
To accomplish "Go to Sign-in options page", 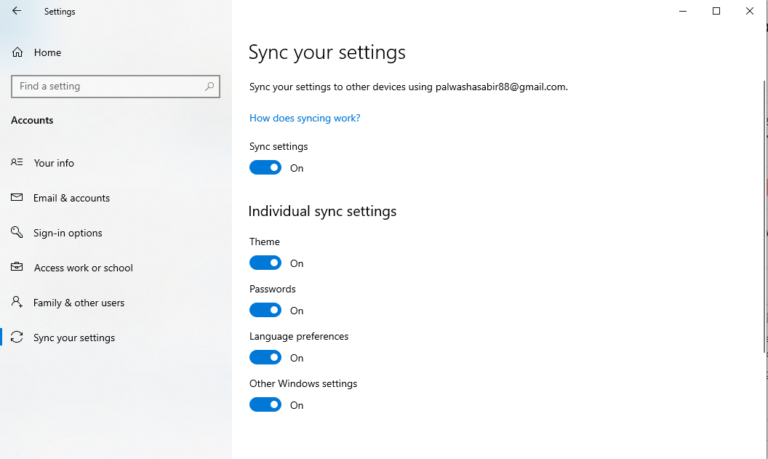I will pyautogui.click(x=68, y=233).
